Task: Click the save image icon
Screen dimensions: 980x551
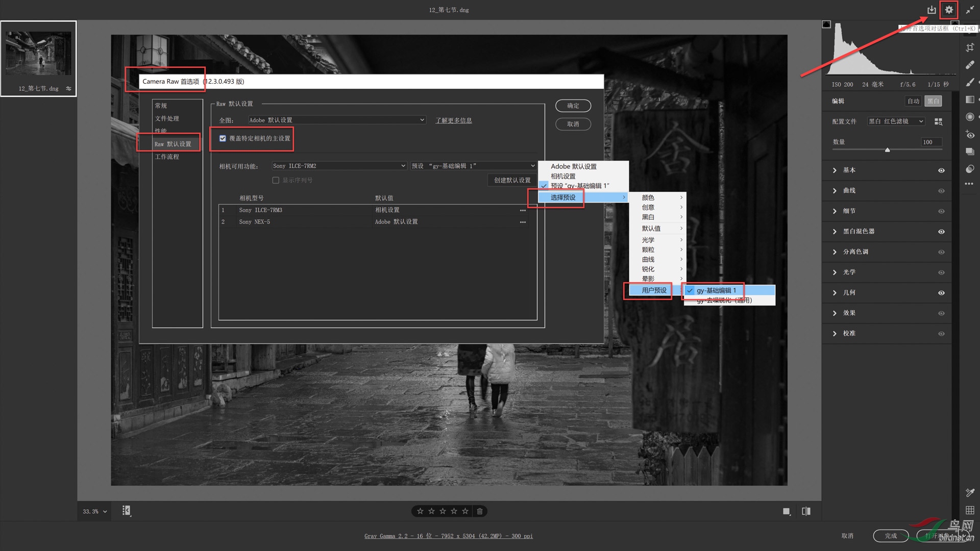Action: tap(932, 10)
